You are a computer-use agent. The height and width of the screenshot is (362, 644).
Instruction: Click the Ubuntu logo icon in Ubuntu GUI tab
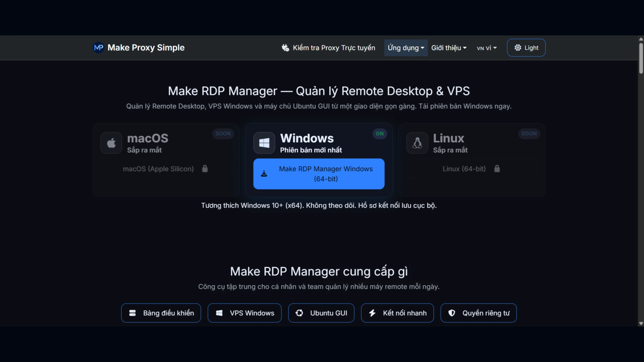(x=299, y=313)
